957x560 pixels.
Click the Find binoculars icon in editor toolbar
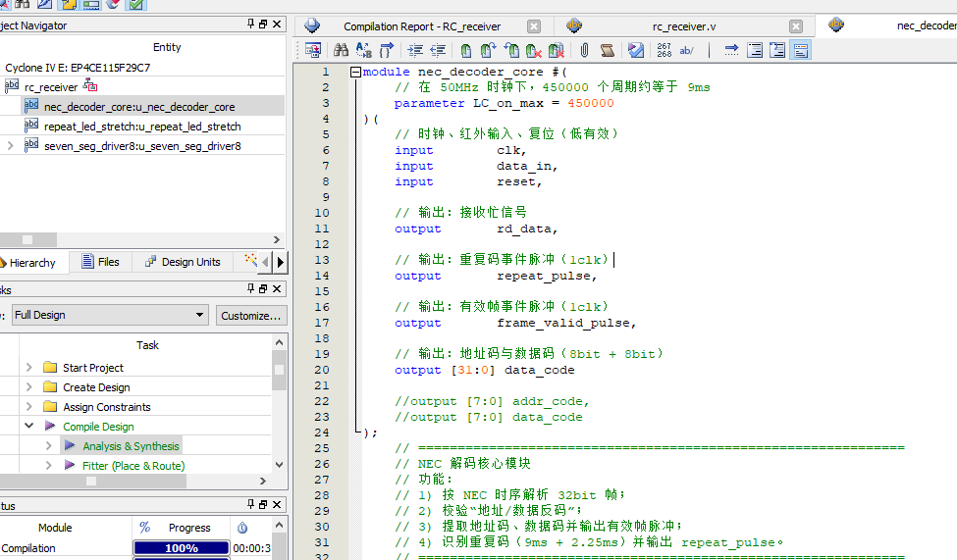coord(342,50)
